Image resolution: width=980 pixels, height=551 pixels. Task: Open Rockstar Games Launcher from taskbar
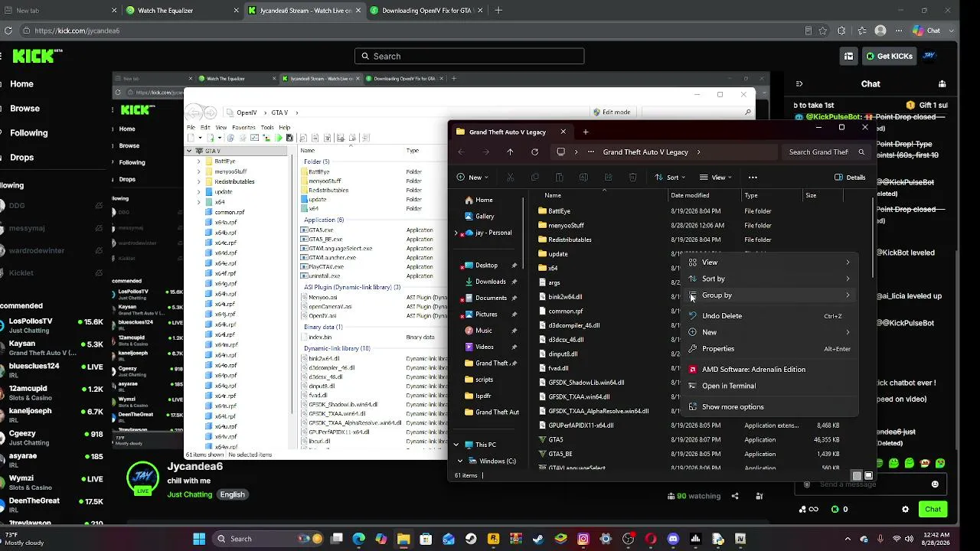pos(494,539)
